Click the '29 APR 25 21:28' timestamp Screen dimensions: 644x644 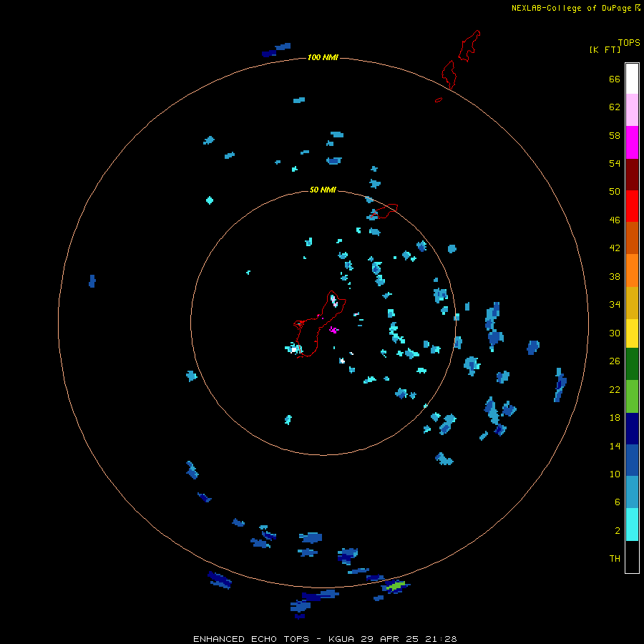coord(409,639)
